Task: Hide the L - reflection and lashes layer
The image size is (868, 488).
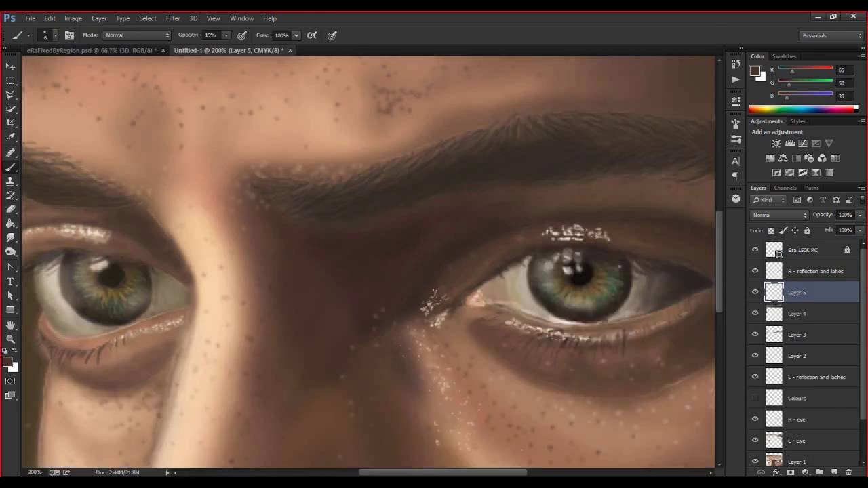Action: coord(755,377)
